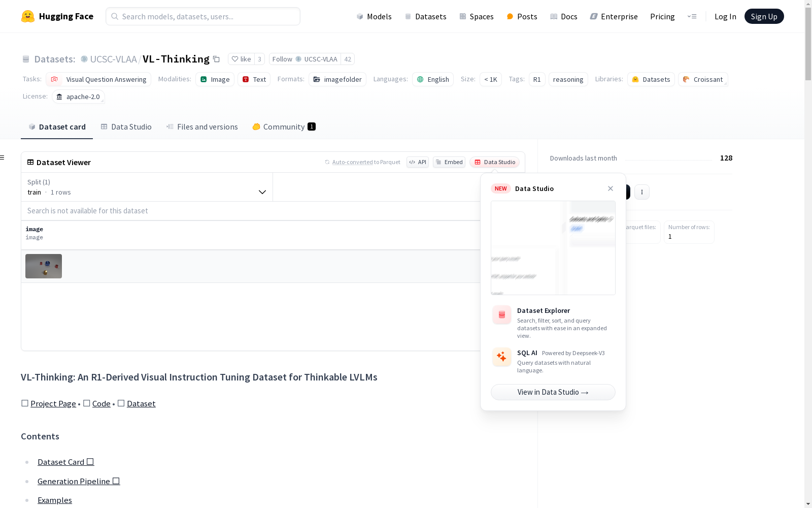Click the Data Studio preview image
Screen dimensions: 812x508
tap(553, 248)
